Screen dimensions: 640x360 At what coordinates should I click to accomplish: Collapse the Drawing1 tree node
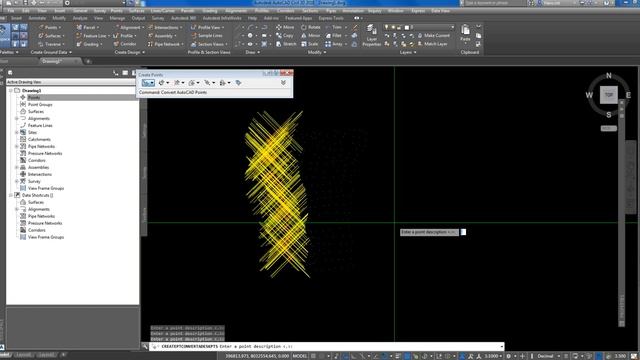(x=11, y=91)
